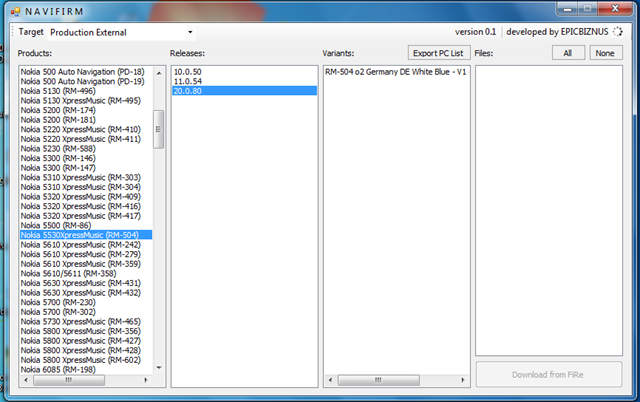Select Nokia 5610/5611 (RM-358)
Viewport: 640px width, 402px height.
(x=86, y=273)
